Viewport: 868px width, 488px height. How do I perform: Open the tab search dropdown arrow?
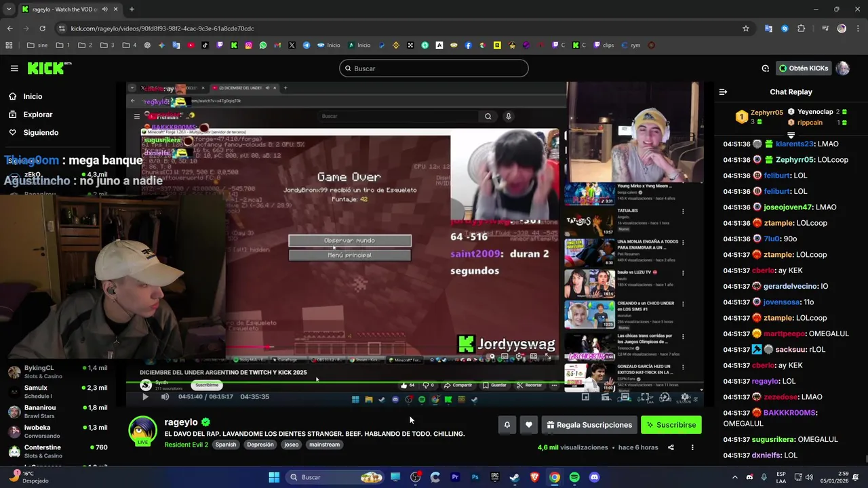pos(9,9)
